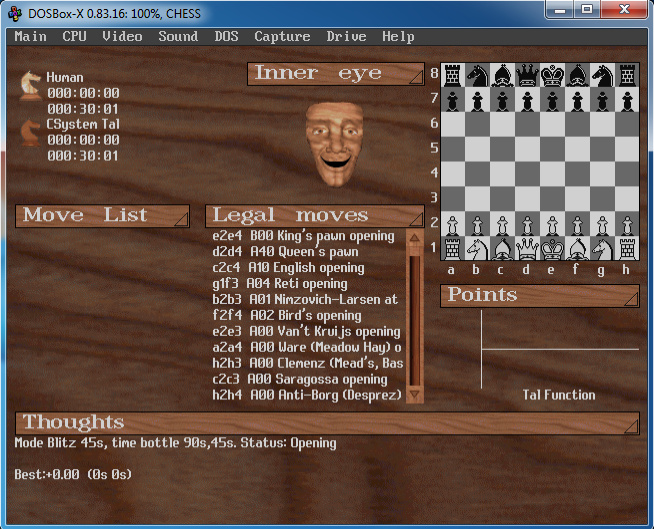Click the DOSBox-X title bar icon
The width and height of the screenshot is (654, 529).
15,13
